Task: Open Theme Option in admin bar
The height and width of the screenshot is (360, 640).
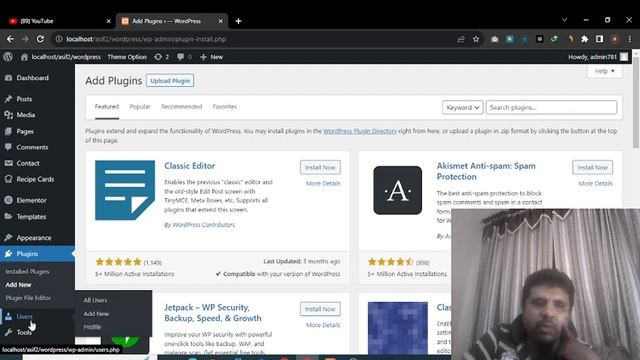Action: [127, 57]
